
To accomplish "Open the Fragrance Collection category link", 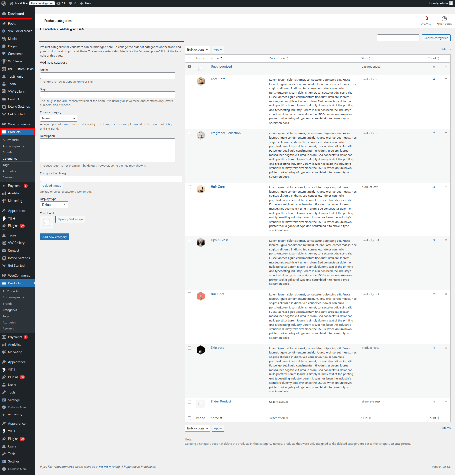I will pyautogui.click(x=226, y=133).
